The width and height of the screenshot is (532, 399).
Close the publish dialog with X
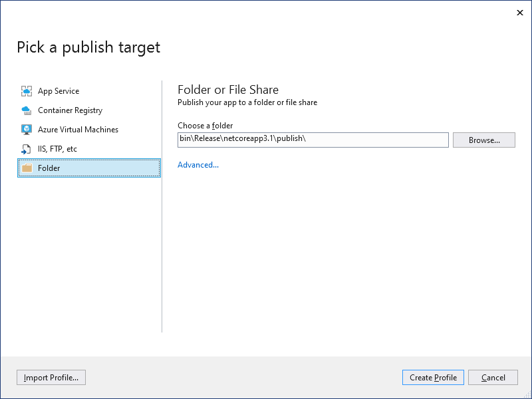coord(520,13)
